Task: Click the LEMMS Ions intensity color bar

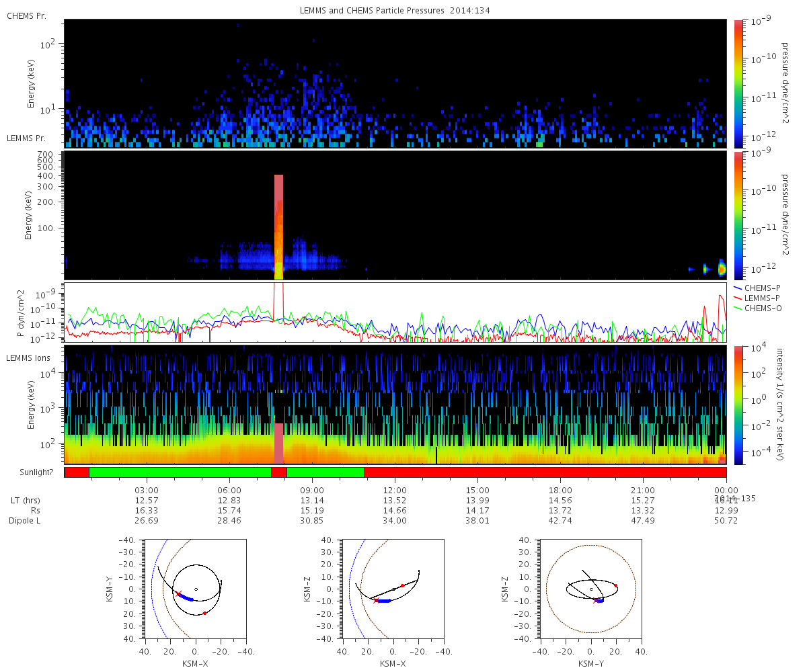Action: pyautogui.click(x=738, y=405)
